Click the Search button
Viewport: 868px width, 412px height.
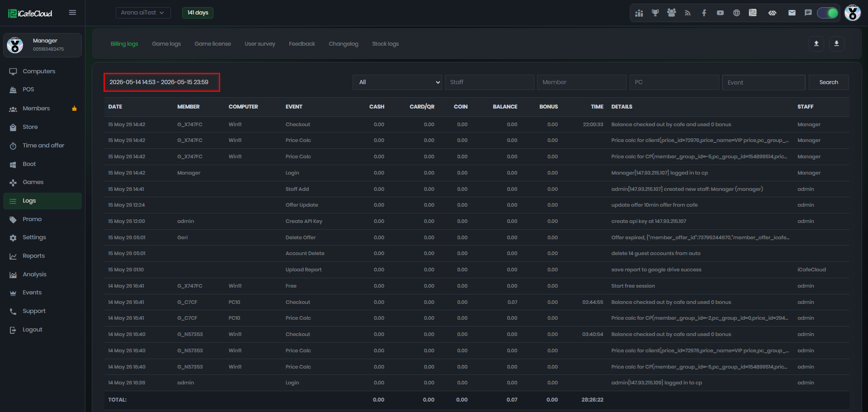828,82
